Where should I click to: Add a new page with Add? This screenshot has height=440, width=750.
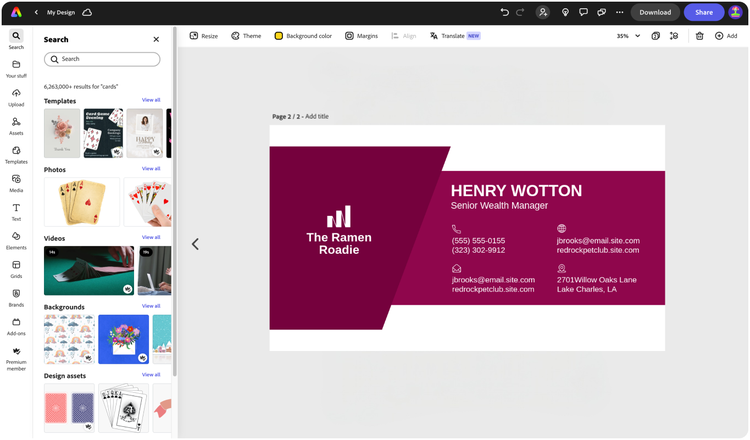pyautogui.click(x=726, y=36)
